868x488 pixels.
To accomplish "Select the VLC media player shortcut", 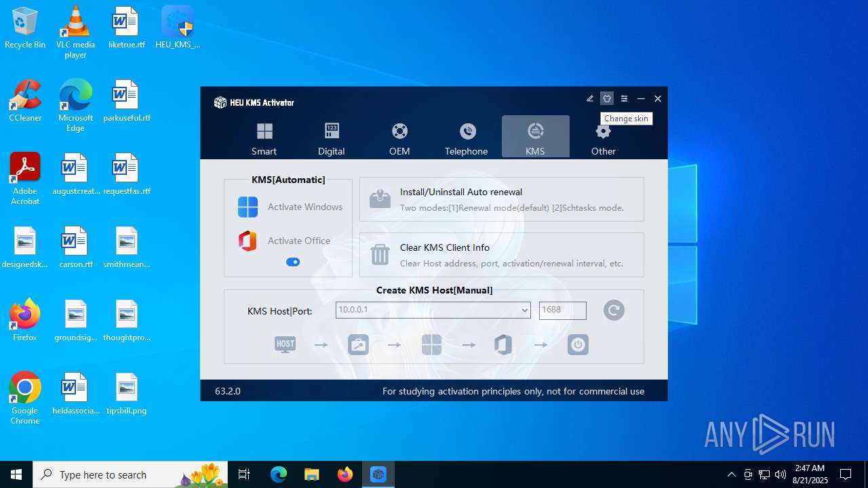I will tap(75, 33).
